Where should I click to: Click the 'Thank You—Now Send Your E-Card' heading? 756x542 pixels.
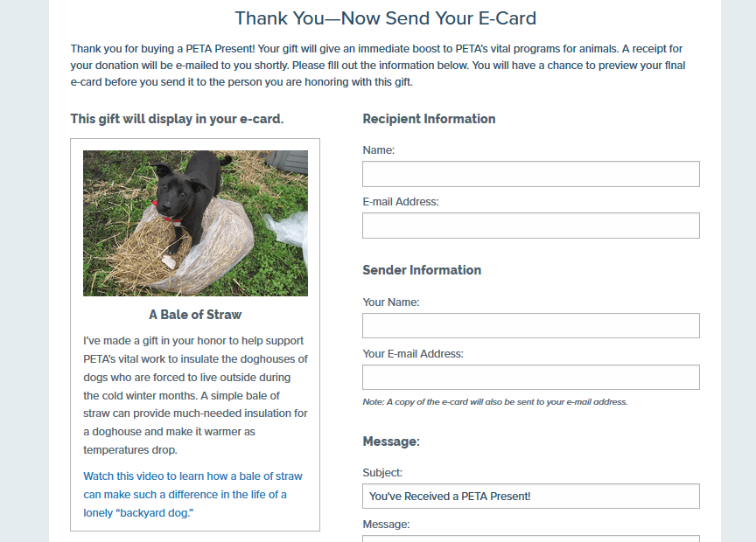point(385,18)
